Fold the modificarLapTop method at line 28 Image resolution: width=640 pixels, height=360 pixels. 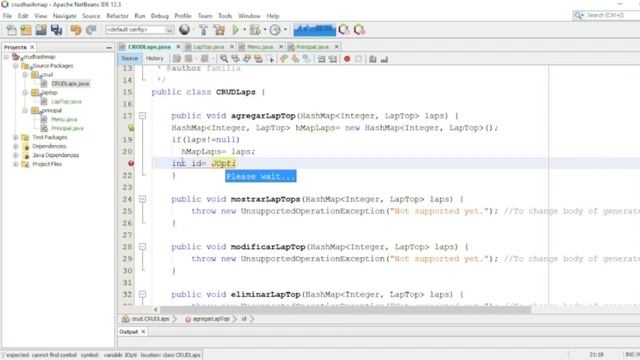click(x=142, y=247)
